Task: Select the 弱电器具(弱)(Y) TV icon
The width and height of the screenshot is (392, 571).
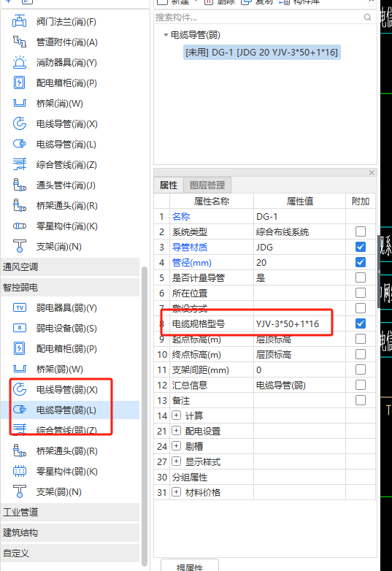Action: click(x=19, y=307)
